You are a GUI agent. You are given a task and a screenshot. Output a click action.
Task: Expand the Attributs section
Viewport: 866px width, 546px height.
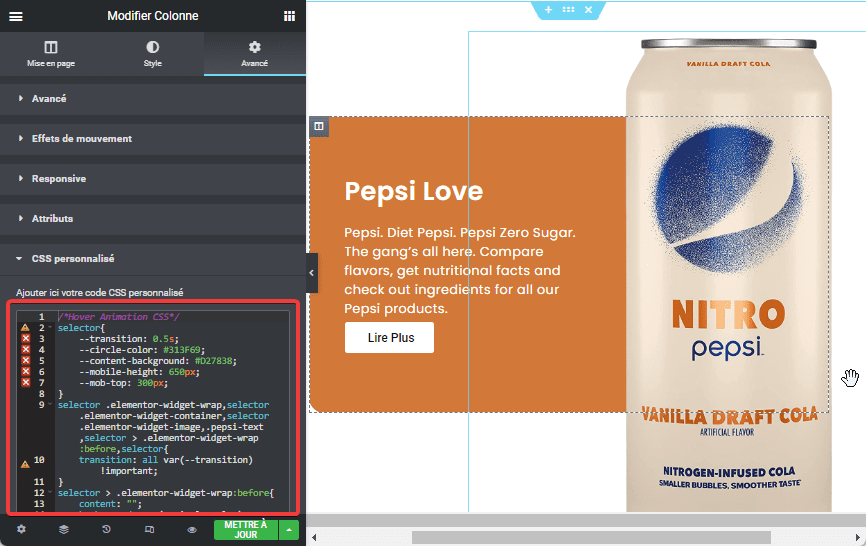(152, 219)
